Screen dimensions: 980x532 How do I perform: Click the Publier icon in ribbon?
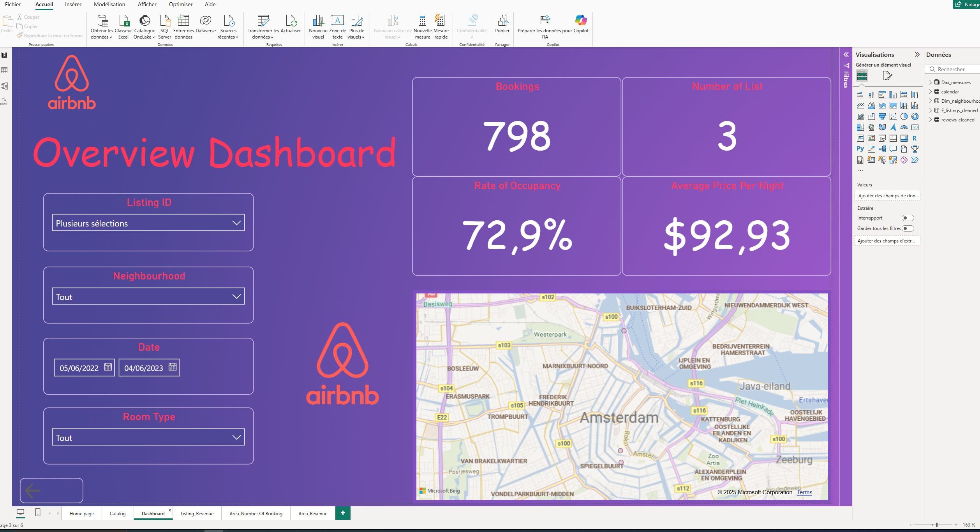502,24
